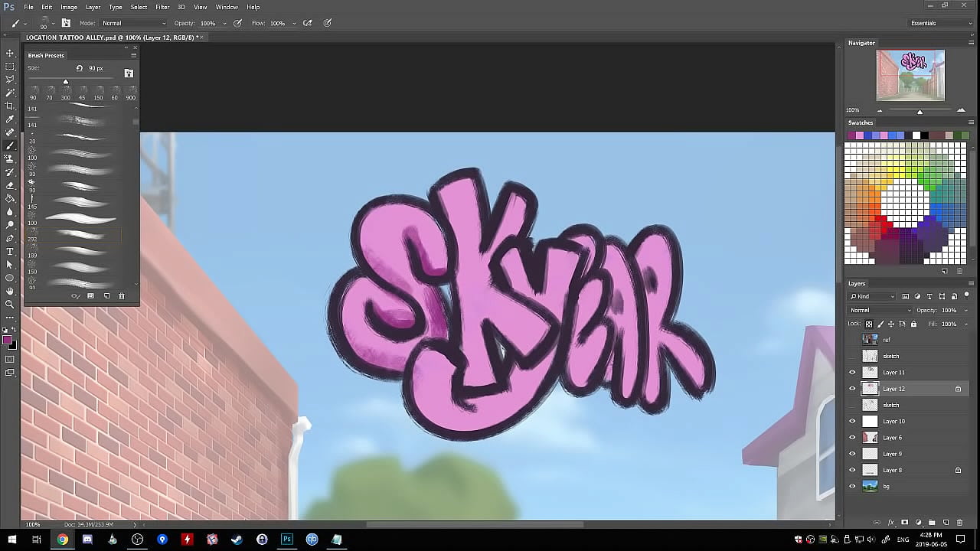
Task: Select the Eraser tool
Action: point(10,185)
